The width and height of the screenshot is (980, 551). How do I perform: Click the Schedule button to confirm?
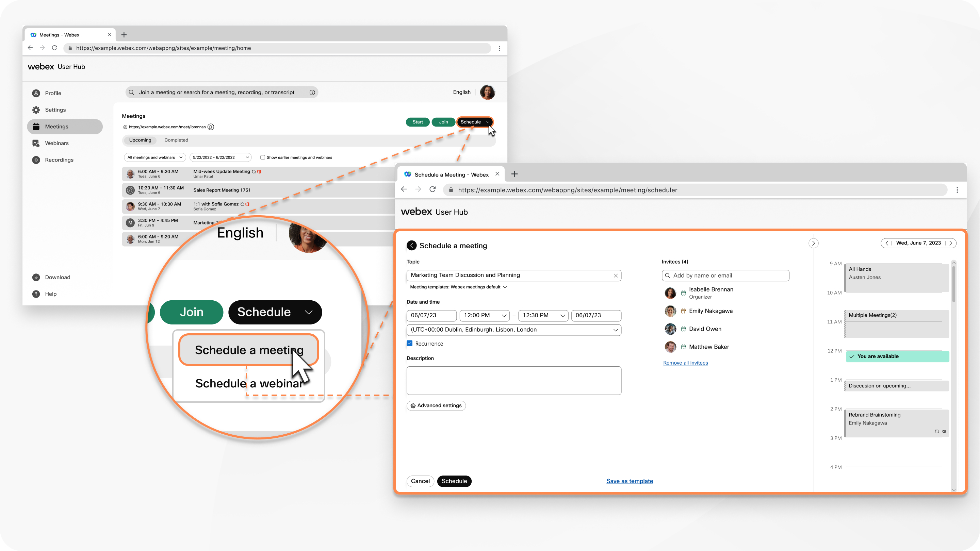(x=454, y=481)
